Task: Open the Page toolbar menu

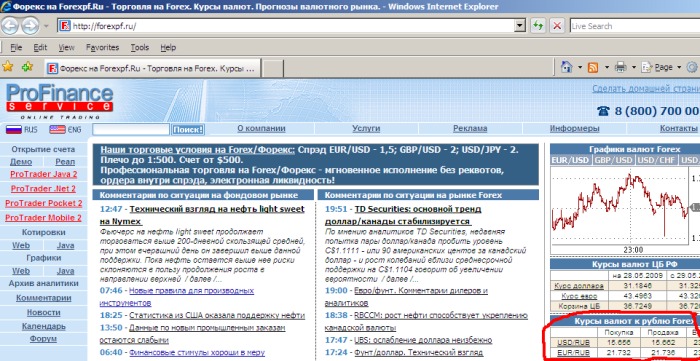Action: pyautogui.click(x=661, y=67)
